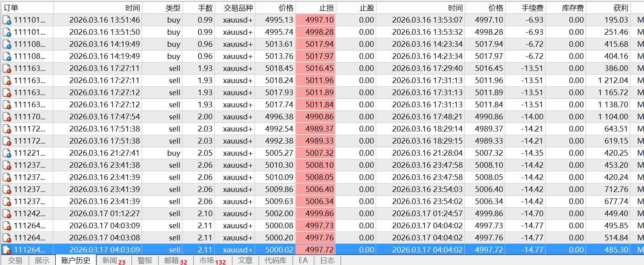Select order icon in row priced 4992.38
Screen dimensions: 644x265
7,141
